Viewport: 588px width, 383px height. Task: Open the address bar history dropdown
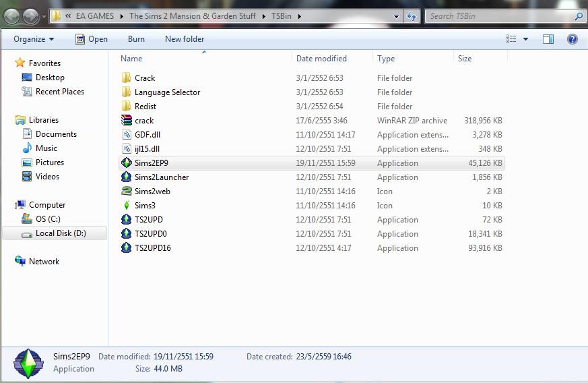pyautogui.click(x=396, y=17)
